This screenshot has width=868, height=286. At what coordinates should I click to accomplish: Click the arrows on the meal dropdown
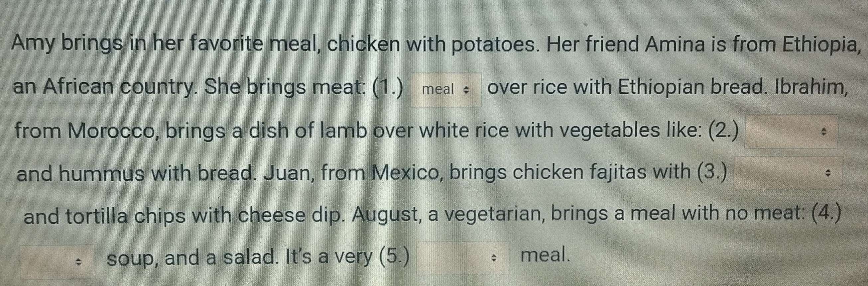click(x=466, y=90)
